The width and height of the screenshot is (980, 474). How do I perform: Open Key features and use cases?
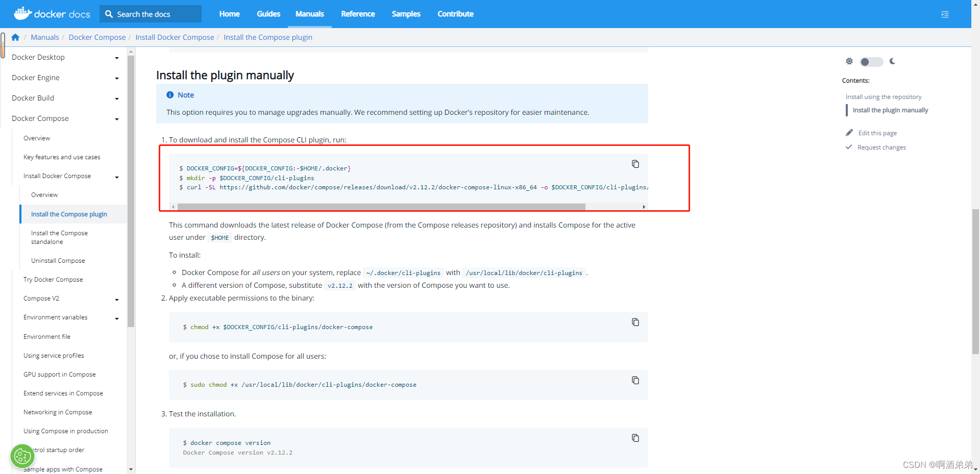click(62, 157)
